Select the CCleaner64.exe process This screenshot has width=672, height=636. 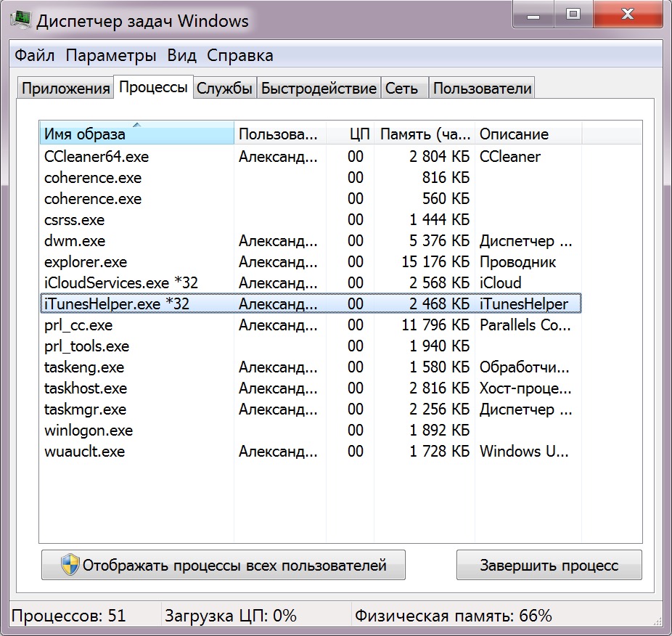click(x=97, y=157)
